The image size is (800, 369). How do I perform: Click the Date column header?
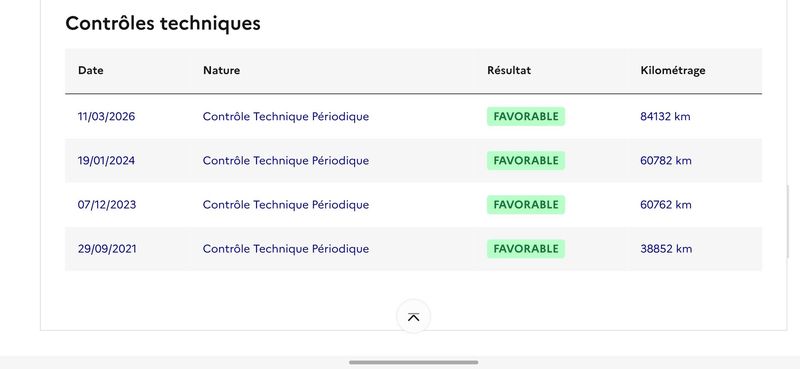coord(91,70)
